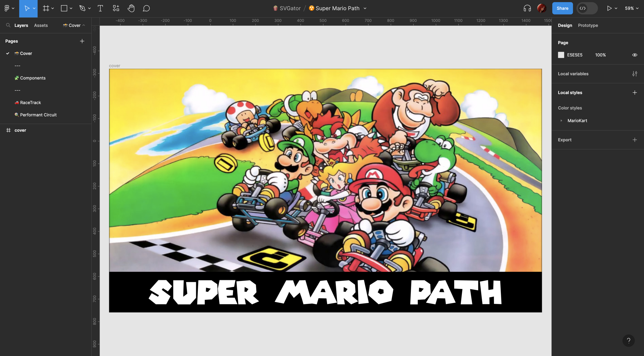Open file name dropdown chevron
Image resolution: width=644 pixels, height=356 pixels.
[x=365, y=8]
